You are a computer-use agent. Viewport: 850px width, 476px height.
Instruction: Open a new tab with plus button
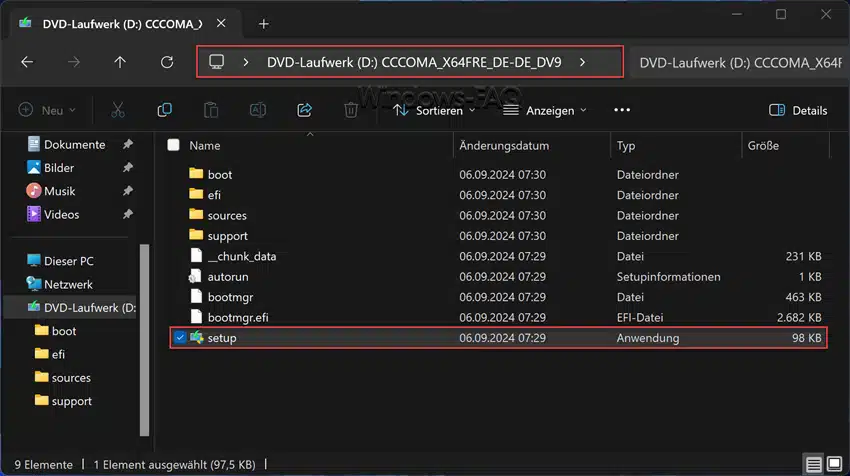(x=263, y=24)
